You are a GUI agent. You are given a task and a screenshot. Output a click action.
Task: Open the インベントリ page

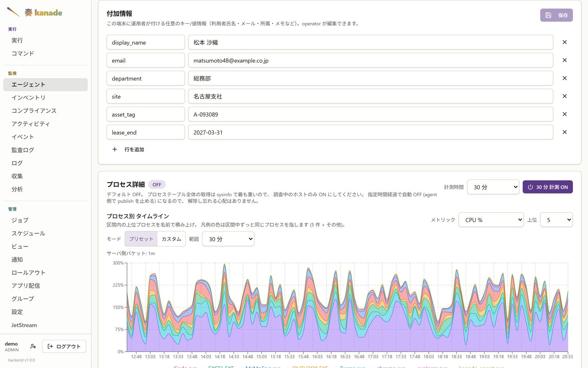pyautogui.click(x=45, y=98)
